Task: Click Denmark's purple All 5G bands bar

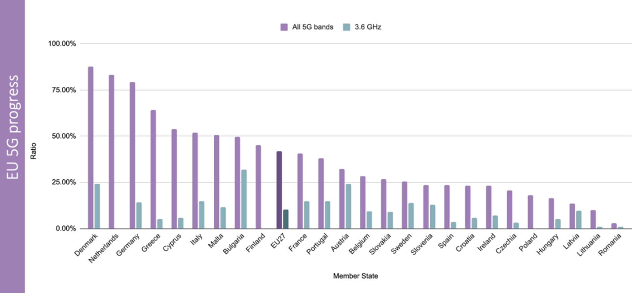Action: (91, 147)
